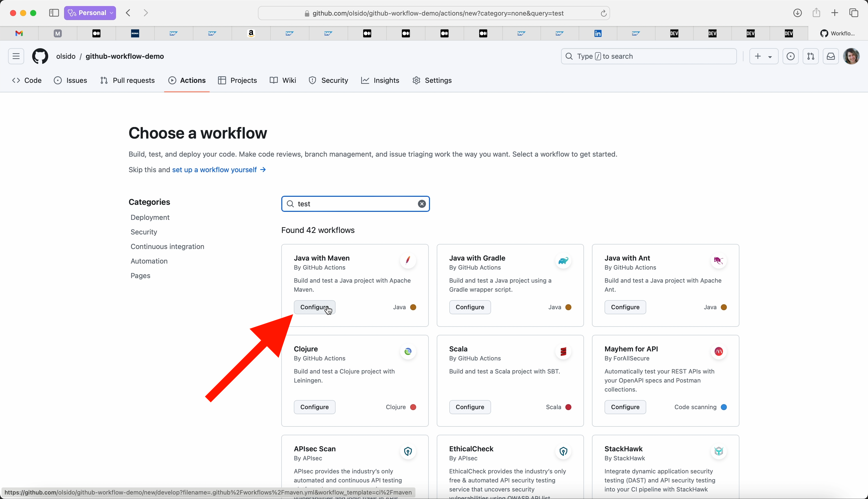Expand the Create new plus dropdown
The width and height of the screenshot is (868, 499).
pos(764,56)
